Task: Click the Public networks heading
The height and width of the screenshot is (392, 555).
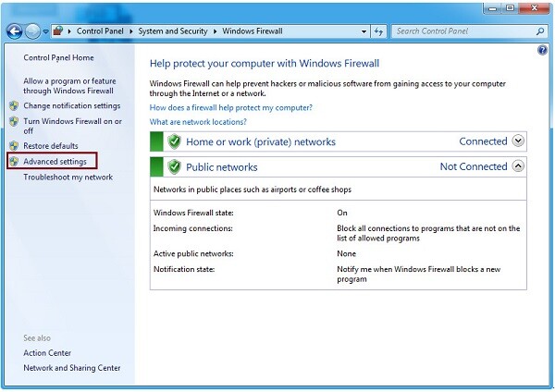Action: [222, 167]
